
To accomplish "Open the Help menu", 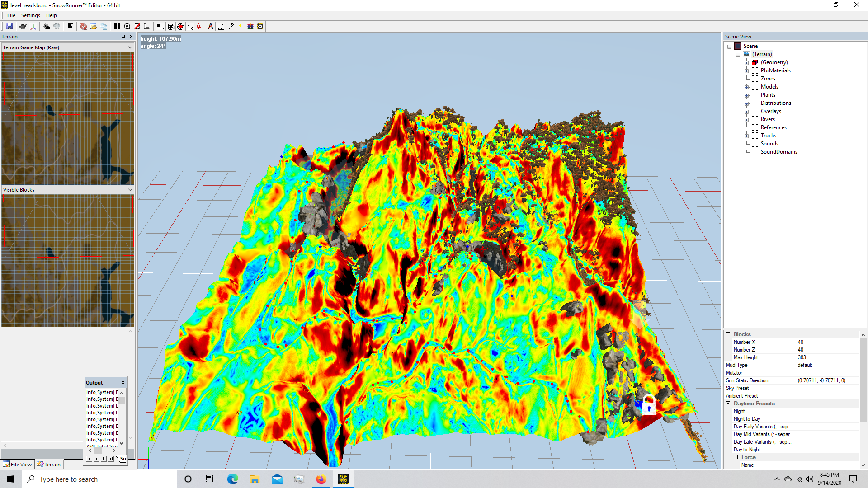I will [x=52, y=15].
